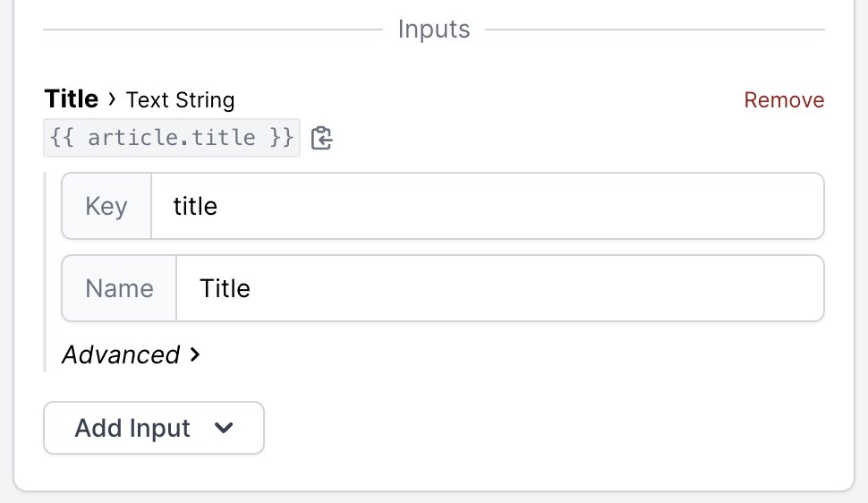This screenshot has height=503, width=868.
Task: Click the Key label prefix
Action: [x=106, y=206]
